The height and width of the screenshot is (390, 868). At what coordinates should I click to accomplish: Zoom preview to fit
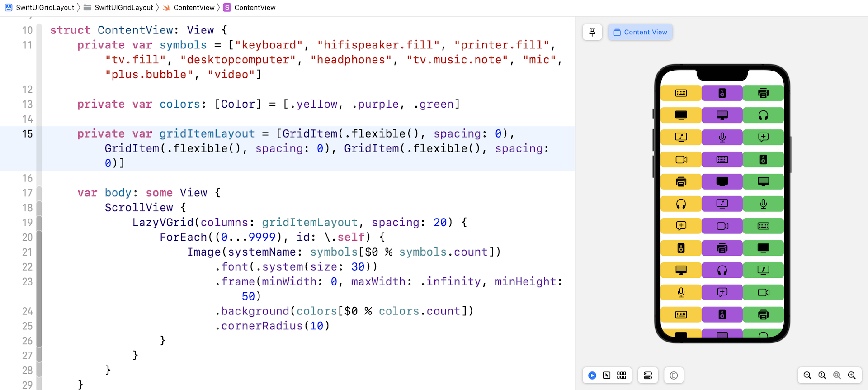(837, 376)
